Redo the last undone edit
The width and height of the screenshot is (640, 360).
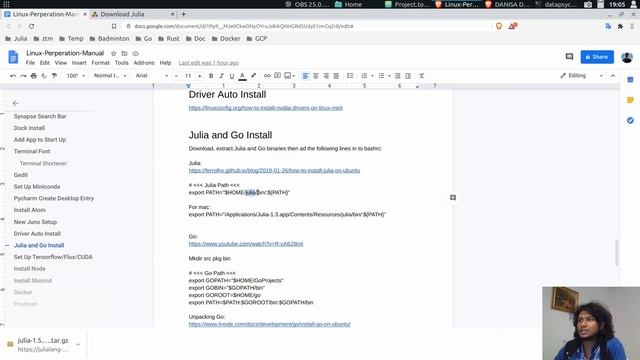pos(23,76)
